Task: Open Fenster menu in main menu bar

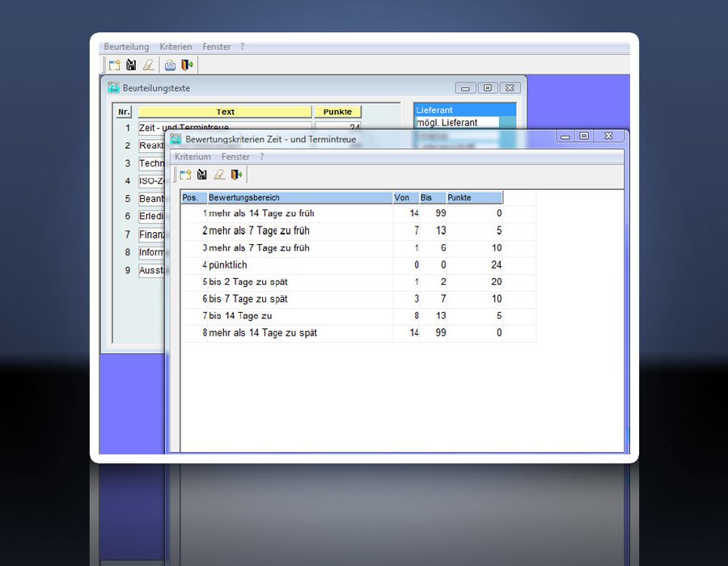Action: [x=216, y=47]
